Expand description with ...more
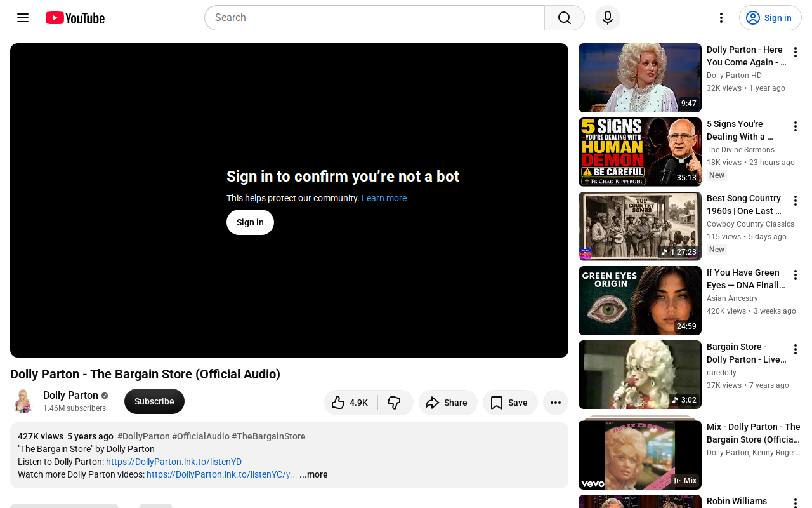 [x=313, y=474]
